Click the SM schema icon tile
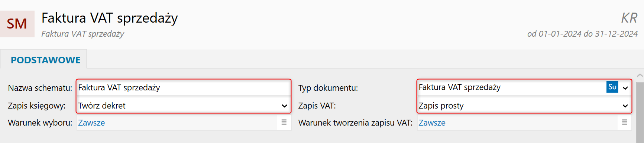 coord(17,24)
